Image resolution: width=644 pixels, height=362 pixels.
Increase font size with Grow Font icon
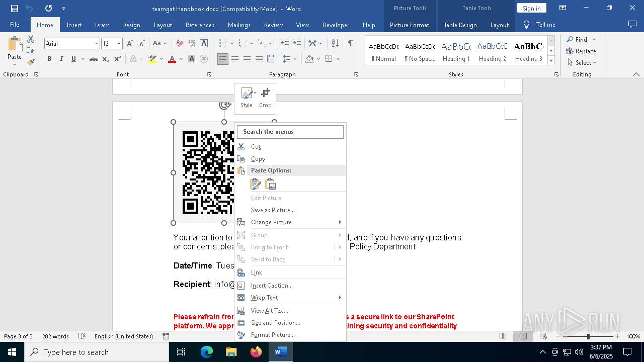[130, 44]
